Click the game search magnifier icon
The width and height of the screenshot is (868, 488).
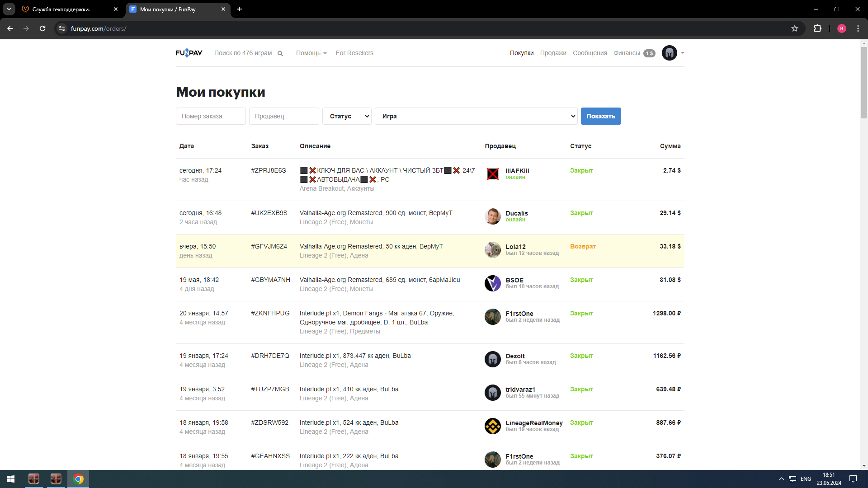[280, 53]
